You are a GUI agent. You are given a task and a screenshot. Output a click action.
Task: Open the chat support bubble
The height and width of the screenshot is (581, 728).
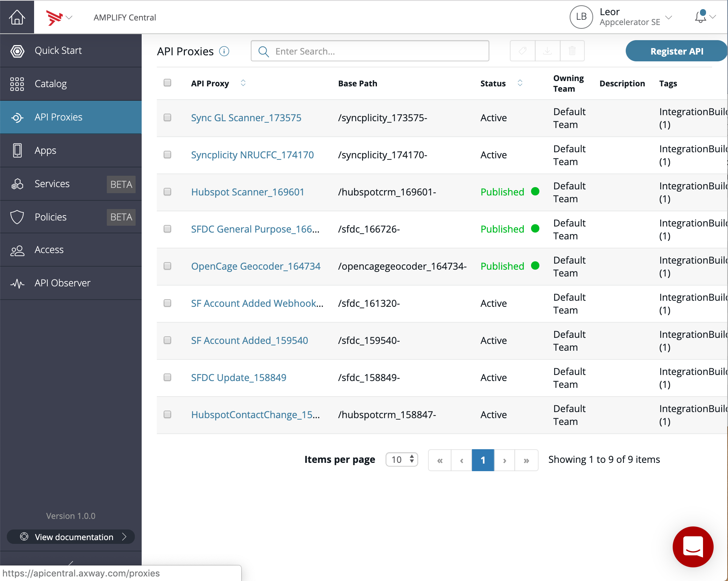[x=693, y=547]
